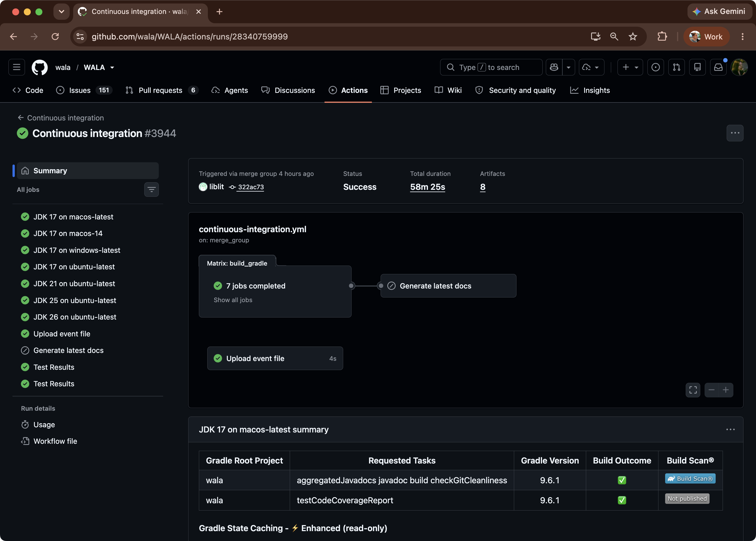This screenshot has height=541, width=756.
Task: Open the job summary three-dot menu
Action: click(x=730, y=429)
